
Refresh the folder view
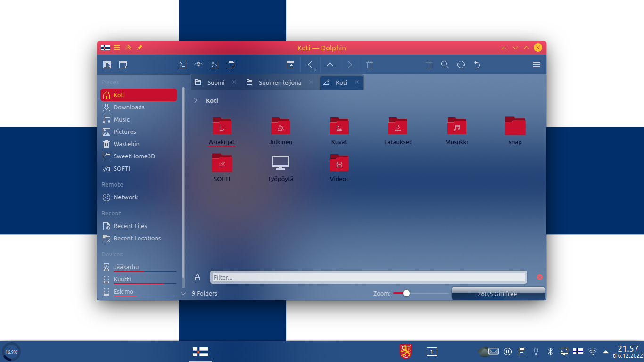coord(461,65)
